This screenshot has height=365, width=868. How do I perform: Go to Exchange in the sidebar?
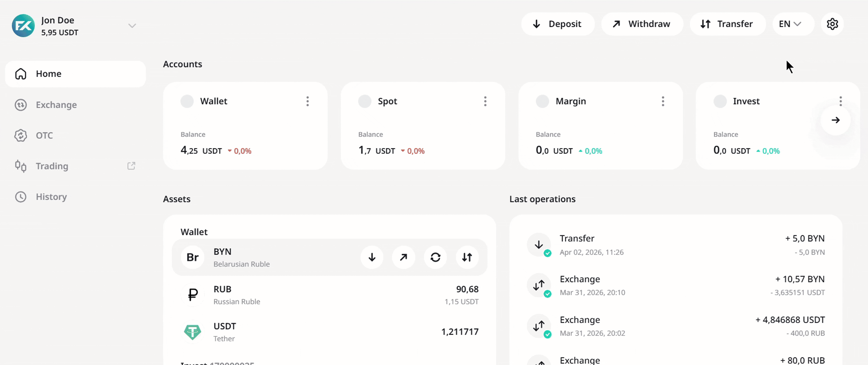pyautogui.click(x=56, y=105)
